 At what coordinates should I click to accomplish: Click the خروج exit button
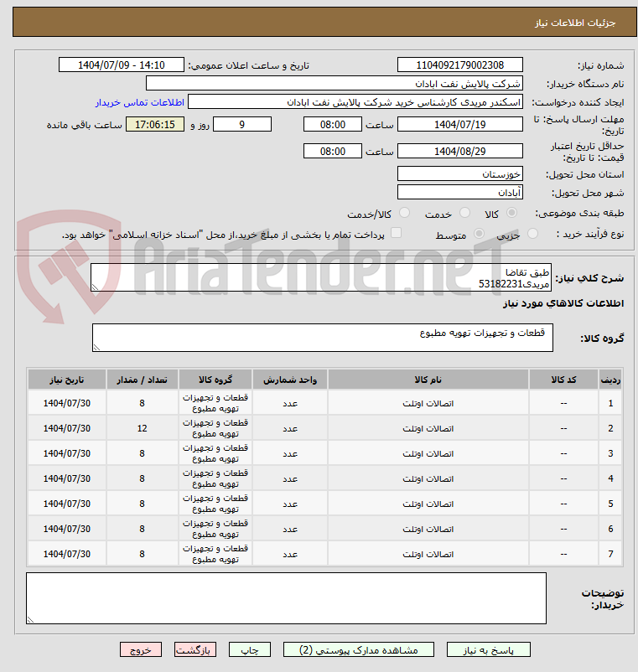pyautogui.click(x=141, y=649)
